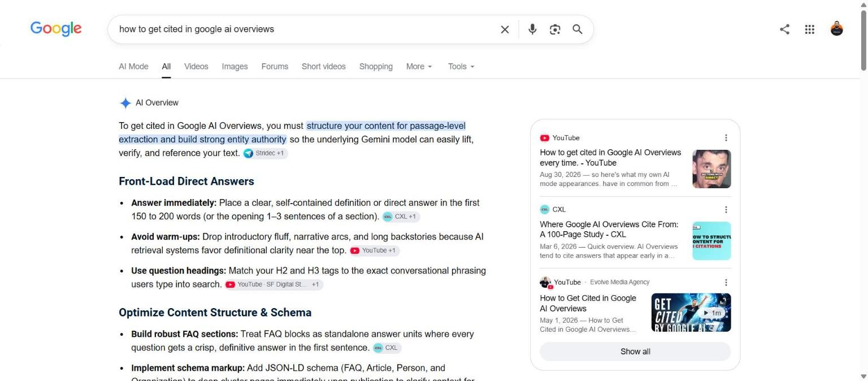Screen dimensions: 868x381
Task: Open the CXL +1 source chip
Action: click(x=401, y=217)
